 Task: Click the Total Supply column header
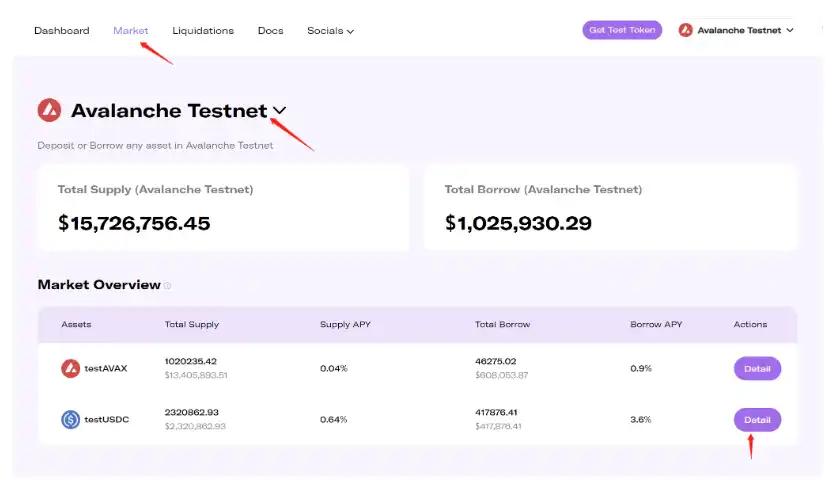click(x=192, y=324)
